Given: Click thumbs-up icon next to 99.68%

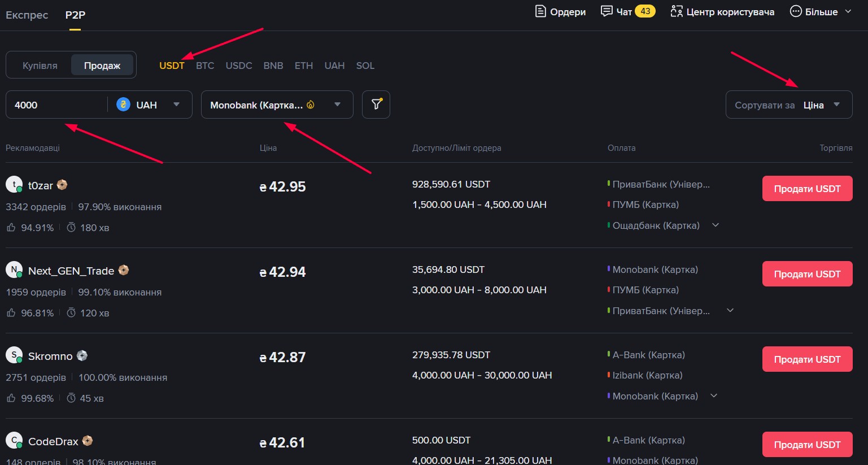Looking at the screenshot, I should [11, 398].
